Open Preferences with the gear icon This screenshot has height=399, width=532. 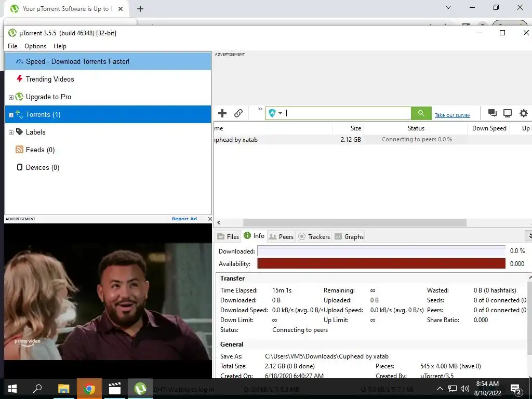point(524,113)
